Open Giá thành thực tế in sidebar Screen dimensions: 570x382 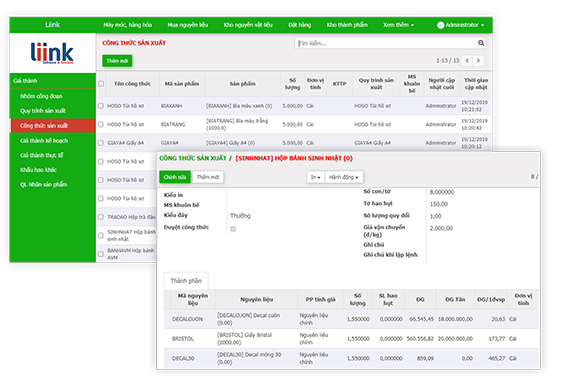pyautogui.click(x=42, y=155)
